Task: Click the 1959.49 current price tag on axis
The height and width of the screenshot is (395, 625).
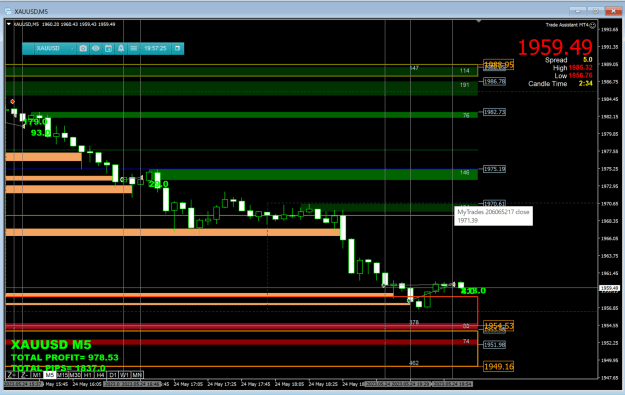Action: [x=609, y=288]
